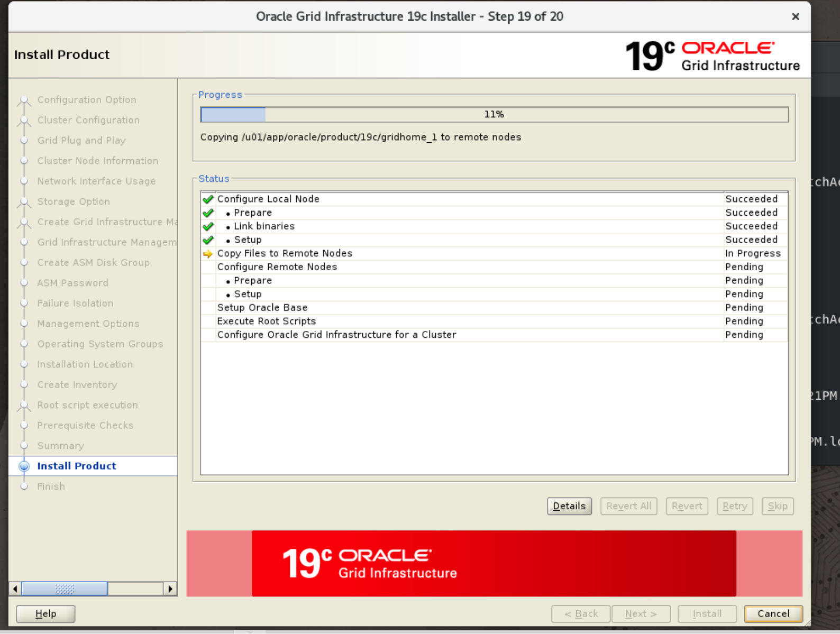Click the red Oracle 19c Grid Infrastructure banner

(494, 564)
